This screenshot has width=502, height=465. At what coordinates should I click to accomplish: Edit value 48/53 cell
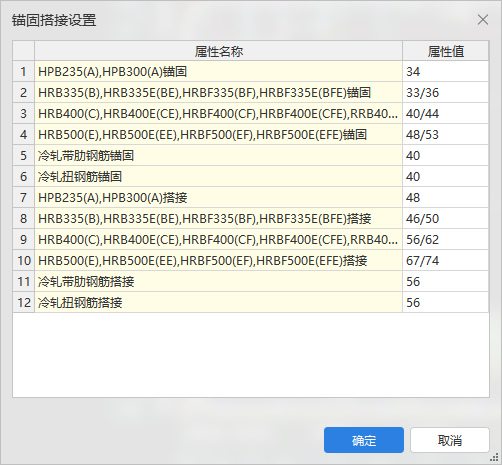tap(446, 134)
